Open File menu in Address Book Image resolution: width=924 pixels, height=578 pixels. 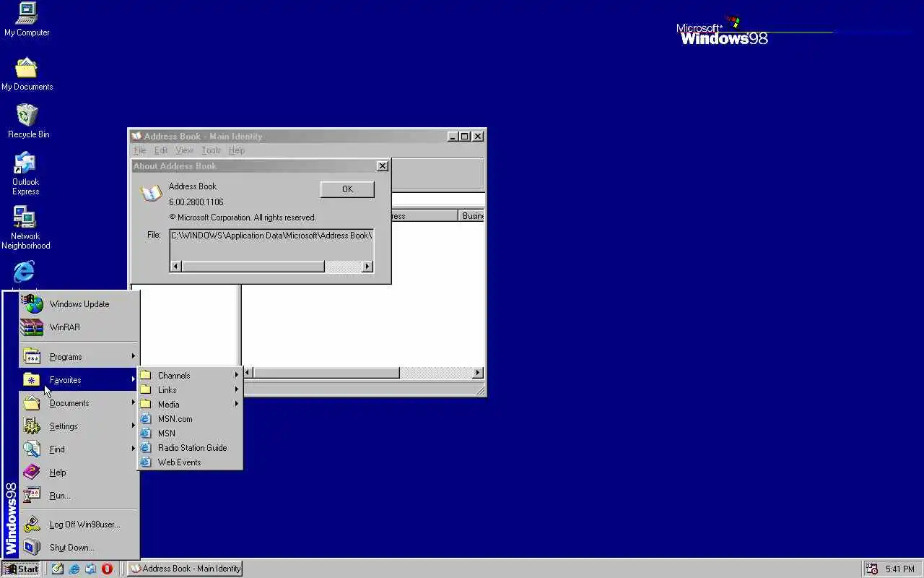[x=140, y=150]
